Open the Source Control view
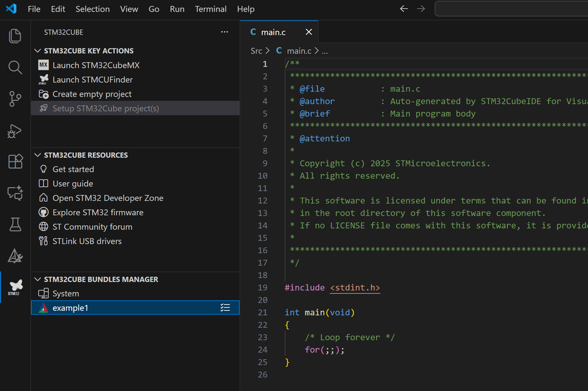 [15, 99]
